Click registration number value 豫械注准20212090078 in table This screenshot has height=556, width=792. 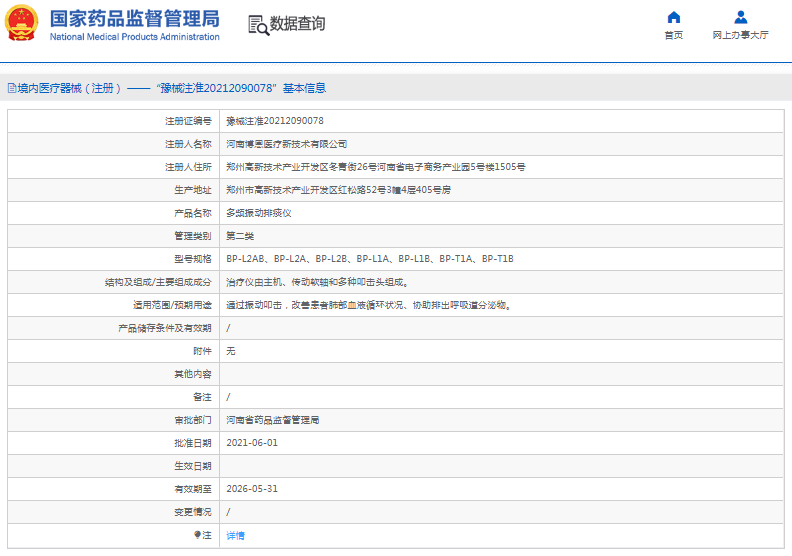[274, 120]
